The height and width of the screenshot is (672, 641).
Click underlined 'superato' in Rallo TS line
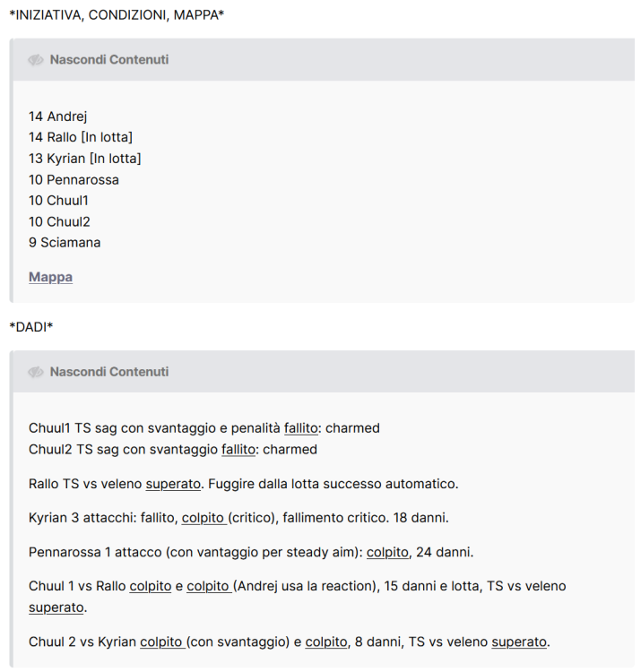point(173,484)
